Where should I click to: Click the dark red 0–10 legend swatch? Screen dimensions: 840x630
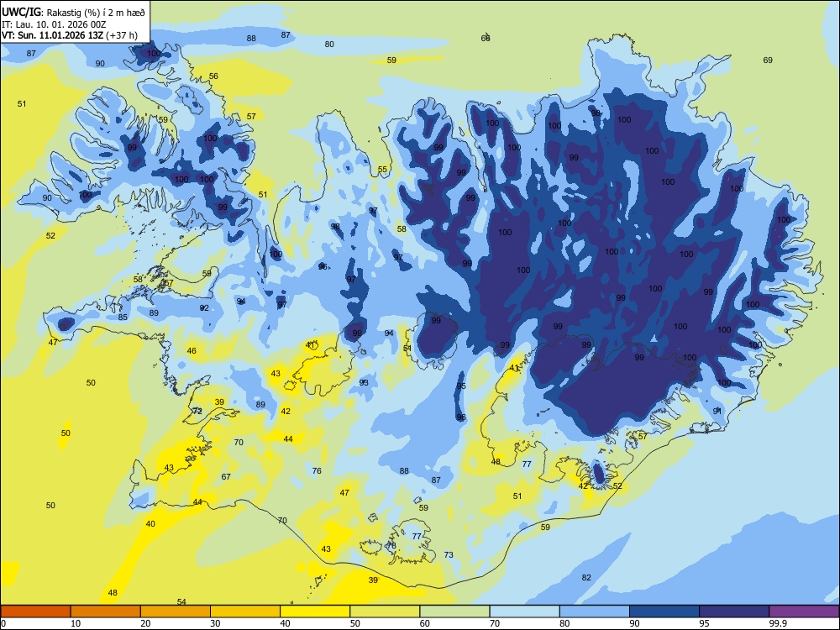36,612
